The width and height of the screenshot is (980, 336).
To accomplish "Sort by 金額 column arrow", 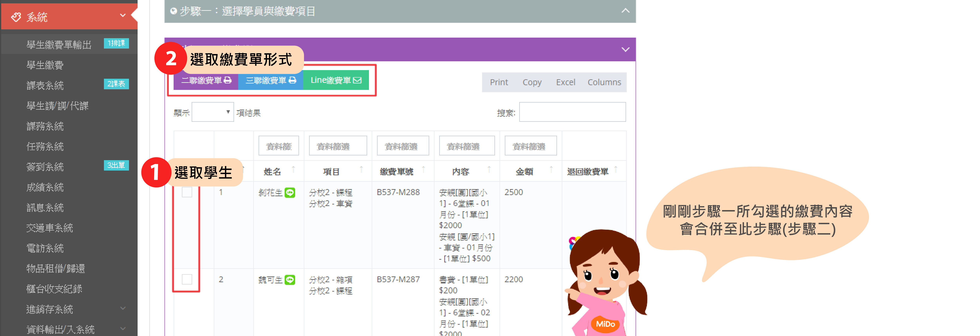I will tap(551, 169).
